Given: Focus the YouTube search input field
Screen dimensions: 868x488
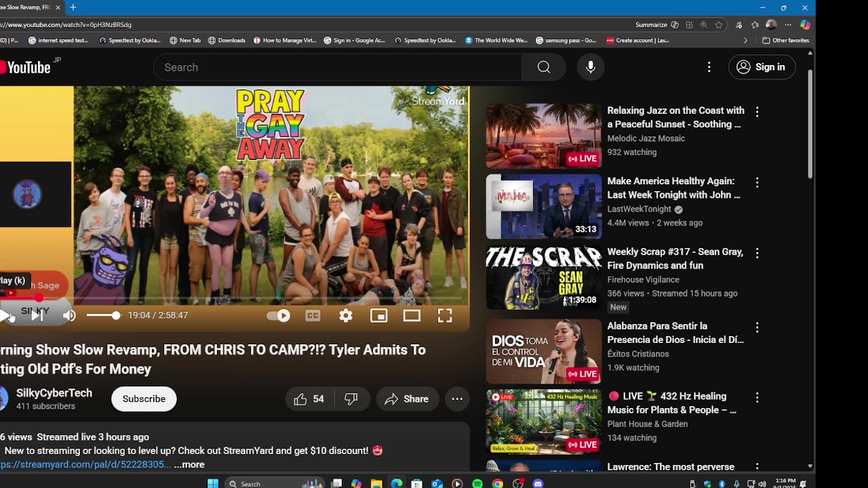Looking at the screenshot, I should coord(338,67).
